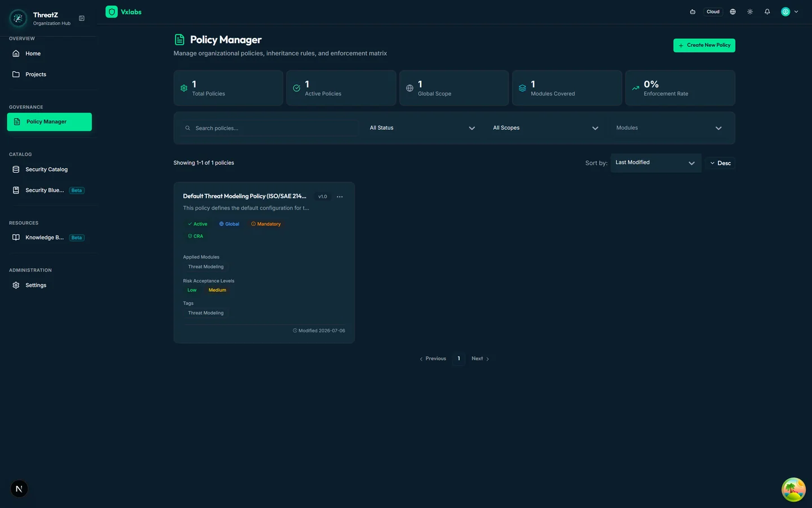Click the Global scope badge
812x508 pixels.
[x=230, y=224]
